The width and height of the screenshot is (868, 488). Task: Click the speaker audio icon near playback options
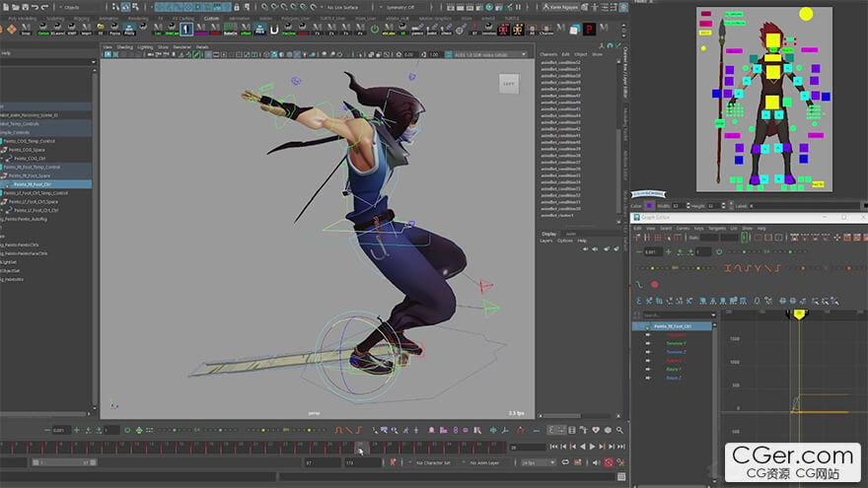pyautogui.click(x=596, y=462)
